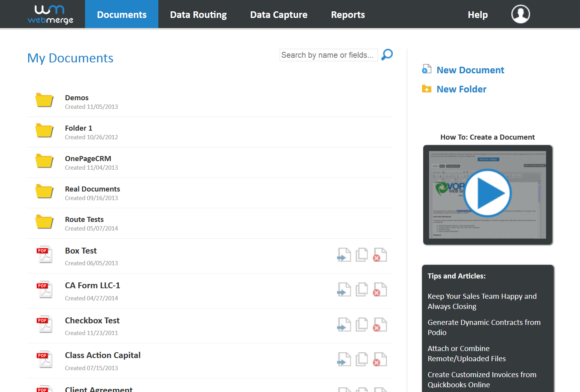
Task: Click the Real Documents folder icon
Action: click(44, 192)
